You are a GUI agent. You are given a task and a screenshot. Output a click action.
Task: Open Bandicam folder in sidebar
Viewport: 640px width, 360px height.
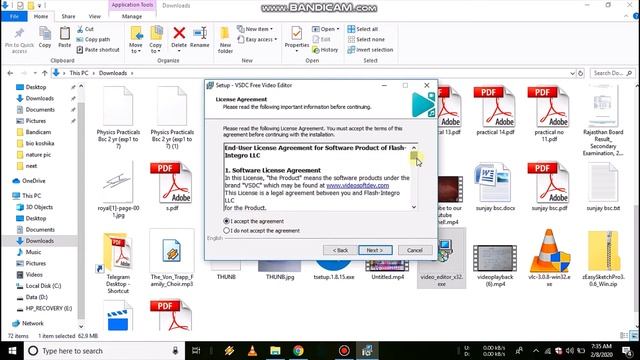click(x=38, y=132)
